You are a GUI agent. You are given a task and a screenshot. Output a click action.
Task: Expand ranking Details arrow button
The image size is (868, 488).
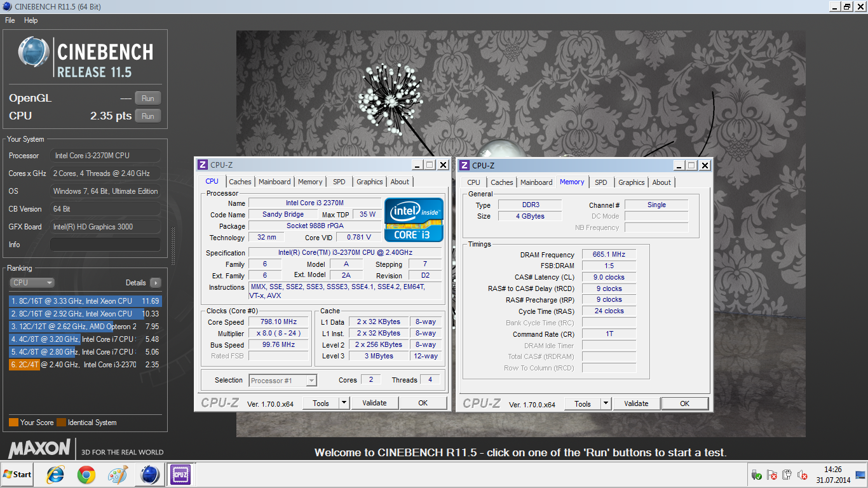click(156, 283)
